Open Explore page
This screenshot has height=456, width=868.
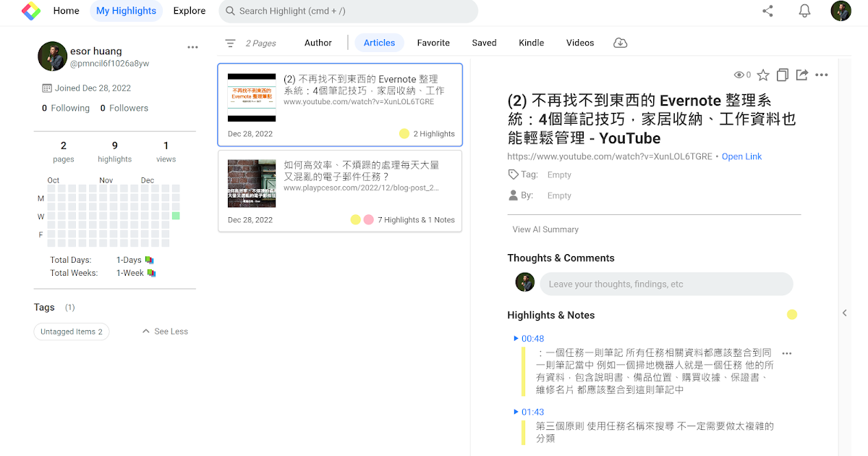point(190,11)
